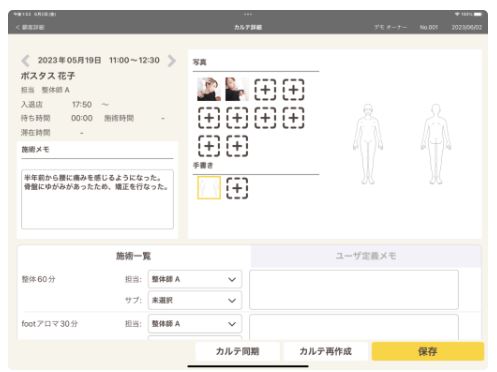Viewport: 497px width, 372px height.
Task: Add photo in first slot of second row
Action: click(x=209, y=118)
